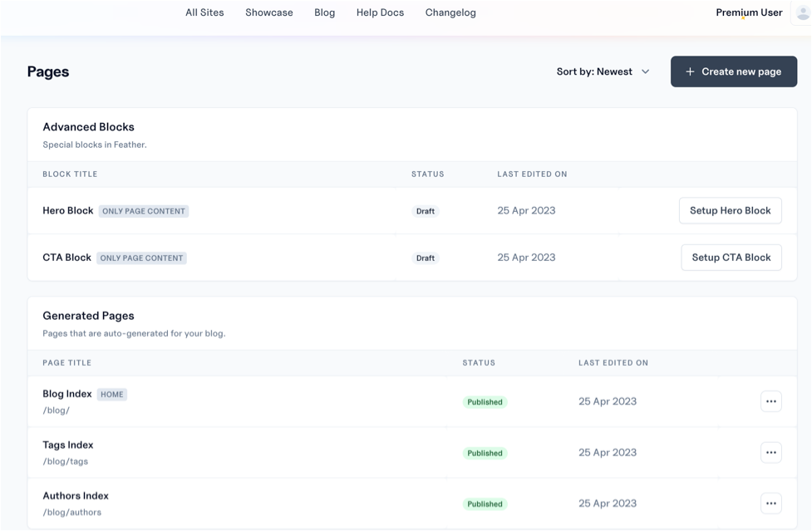812x531 pixels.
Task: Click the Blog Index page title
Action: [67, 394]
